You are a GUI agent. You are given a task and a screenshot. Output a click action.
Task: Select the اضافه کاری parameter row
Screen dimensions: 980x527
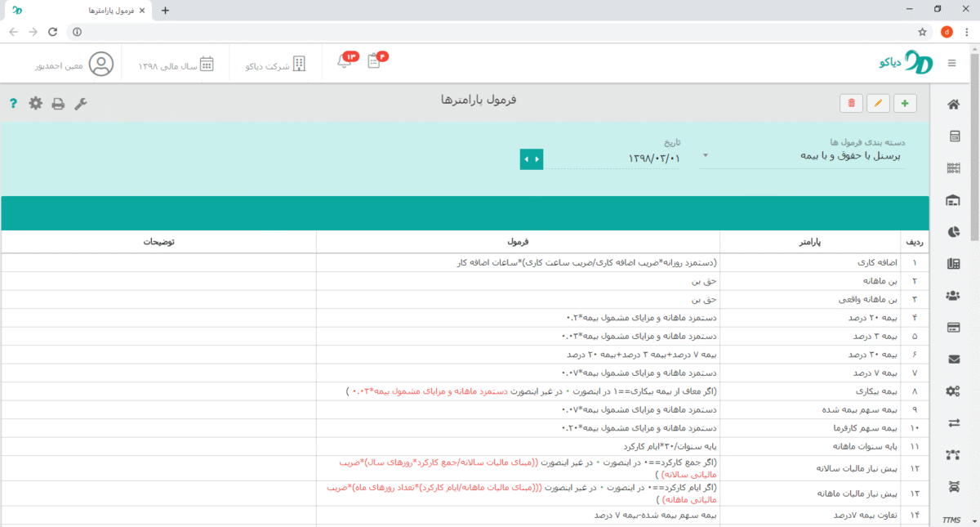coord(817,263)
